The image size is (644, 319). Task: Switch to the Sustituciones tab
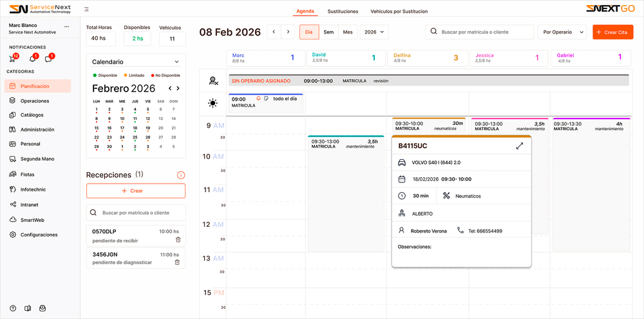[x=343, y=12]
